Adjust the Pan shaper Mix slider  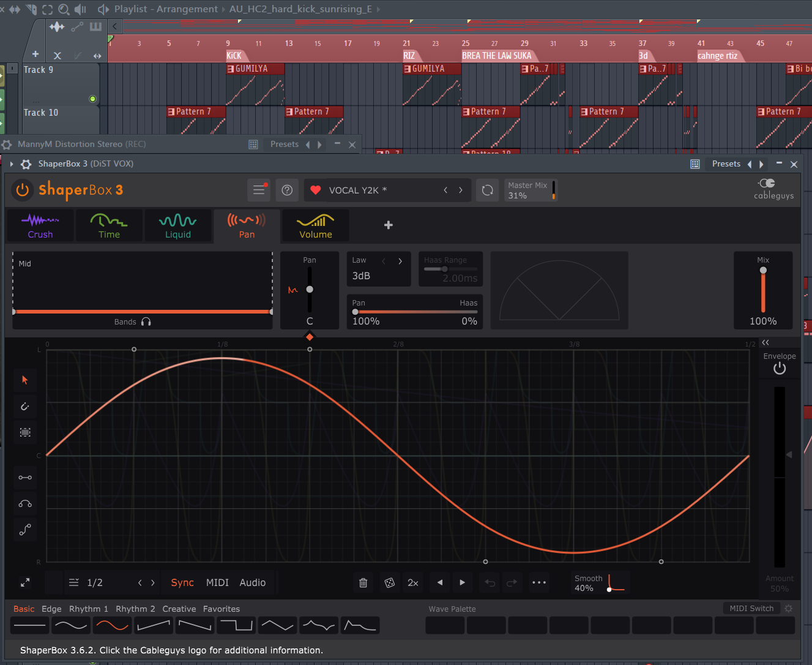point(763,291)
